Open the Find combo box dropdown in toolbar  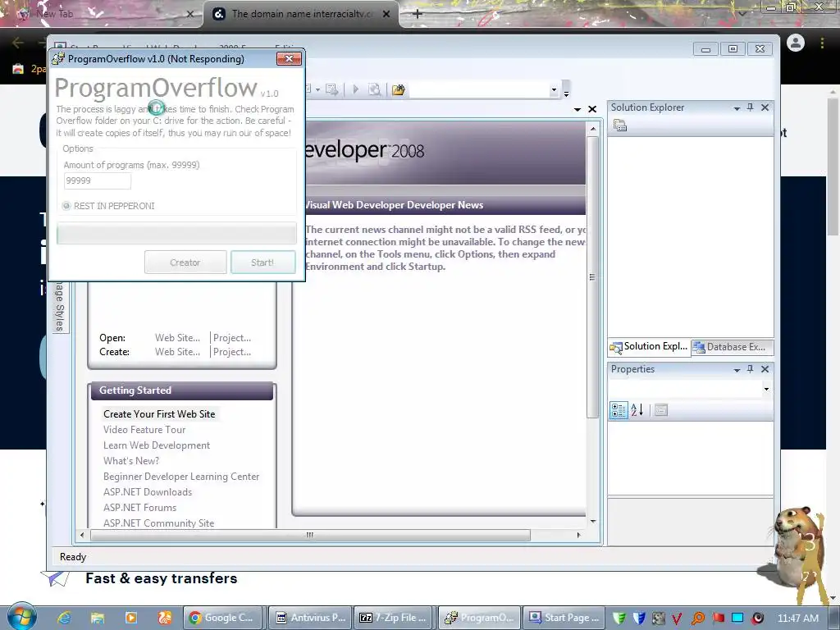tap(554, 90)
